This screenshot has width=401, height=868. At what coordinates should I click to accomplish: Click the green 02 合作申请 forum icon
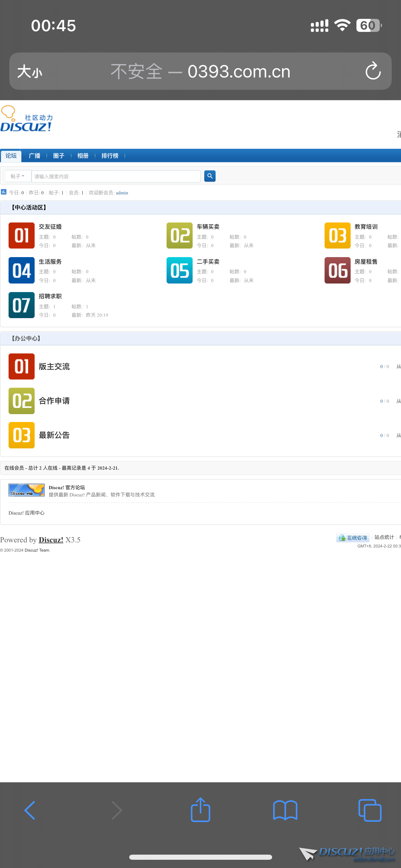click(22, 401)
